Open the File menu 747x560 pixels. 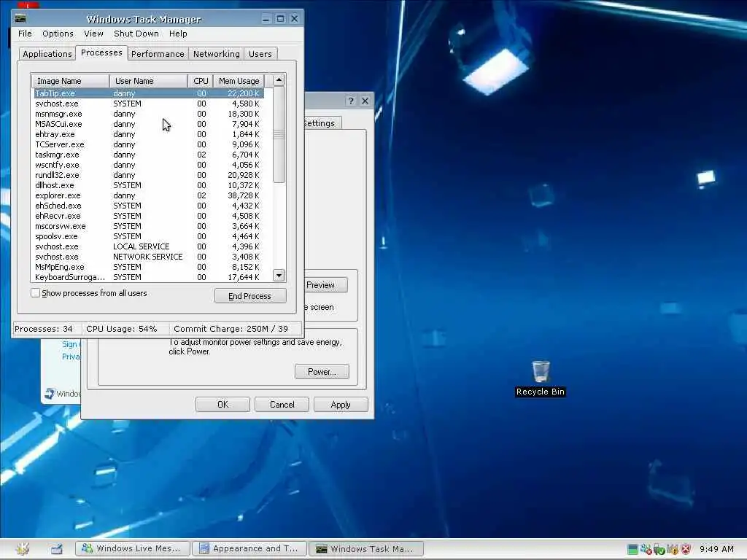[25, 34]
